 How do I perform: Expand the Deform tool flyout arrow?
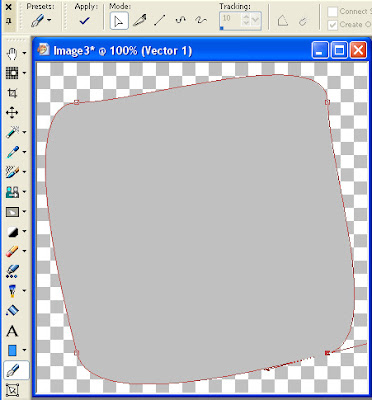24,73
